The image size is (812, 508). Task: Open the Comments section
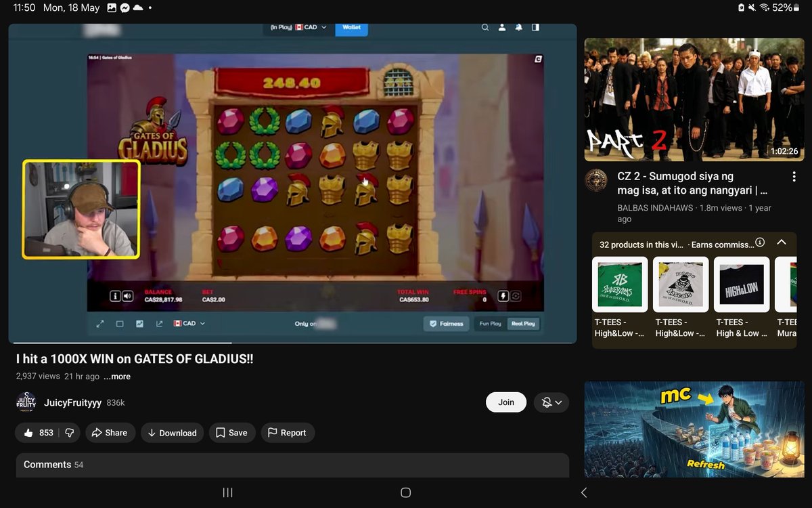[292, 465]
